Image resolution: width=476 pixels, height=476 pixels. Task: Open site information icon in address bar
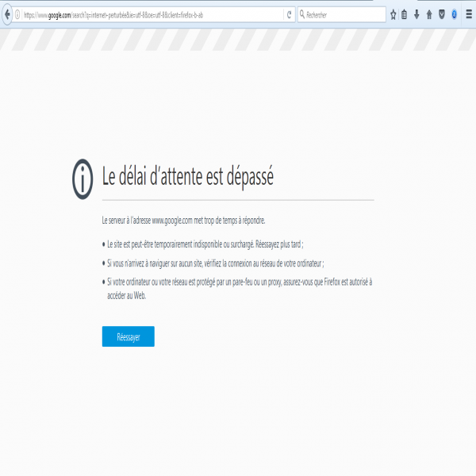(x=17, y=14)
